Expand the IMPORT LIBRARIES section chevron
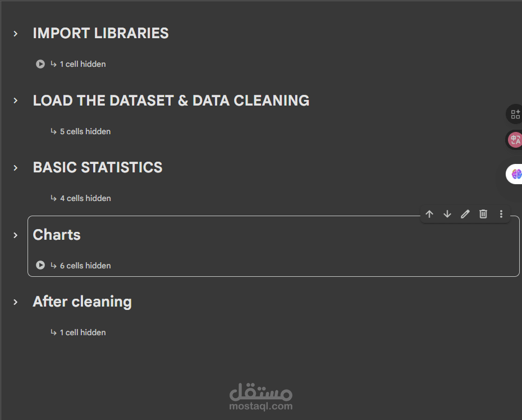This screenshot has width=522, height=420. click(16, 34)
